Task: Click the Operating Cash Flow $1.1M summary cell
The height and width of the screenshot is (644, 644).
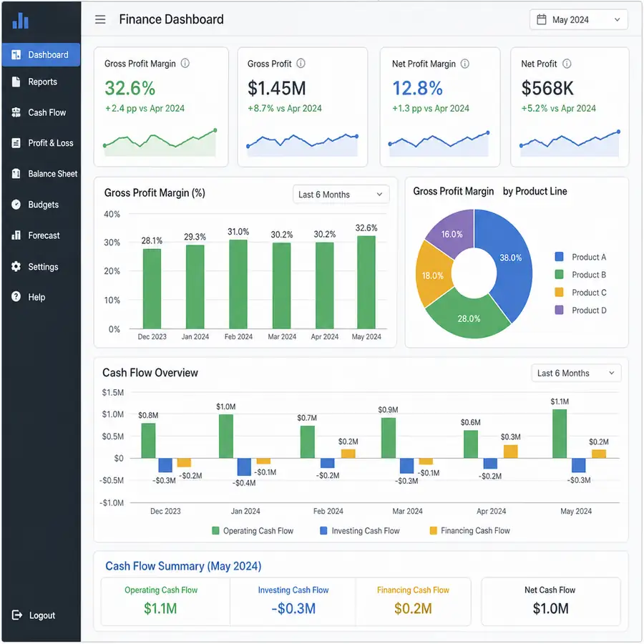Action: (x=165, y=602)
